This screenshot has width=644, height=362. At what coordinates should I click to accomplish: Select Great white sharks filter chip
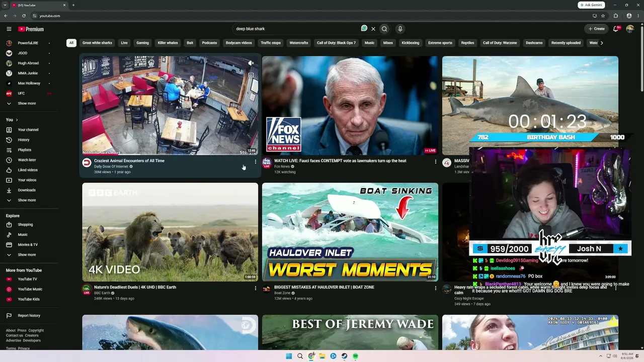[97, 43]
